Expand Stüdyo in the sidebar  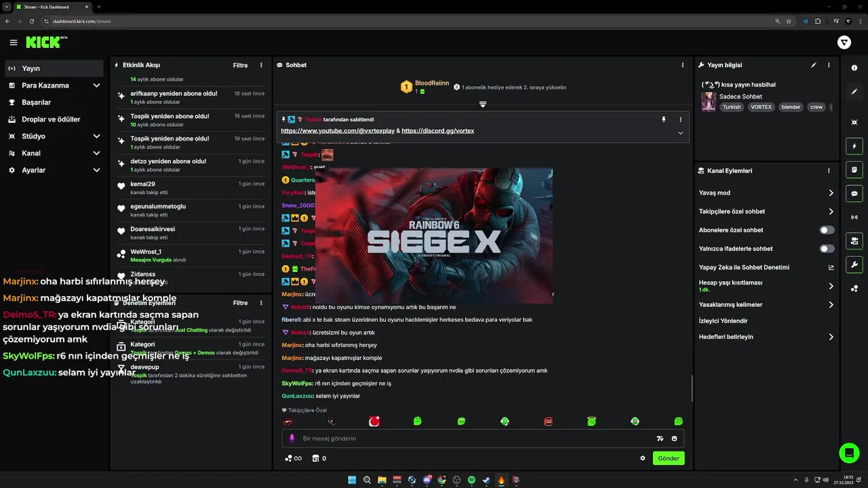(96, 136)
